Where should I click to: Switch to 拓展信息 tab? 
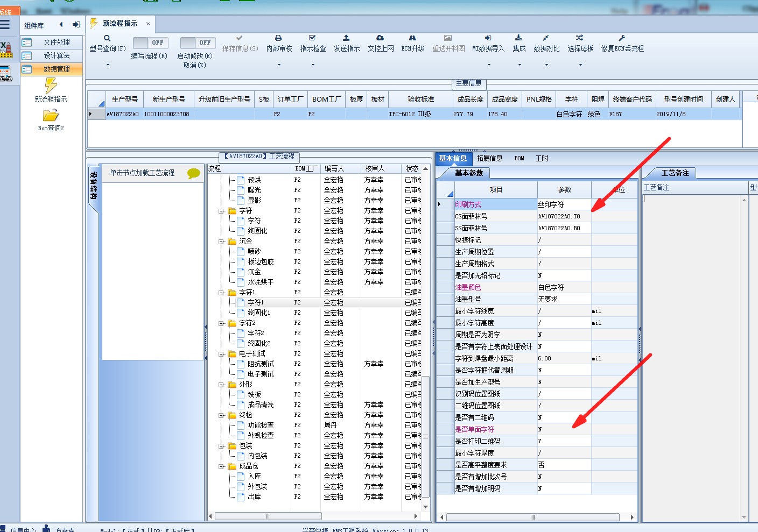pos(489,158)
